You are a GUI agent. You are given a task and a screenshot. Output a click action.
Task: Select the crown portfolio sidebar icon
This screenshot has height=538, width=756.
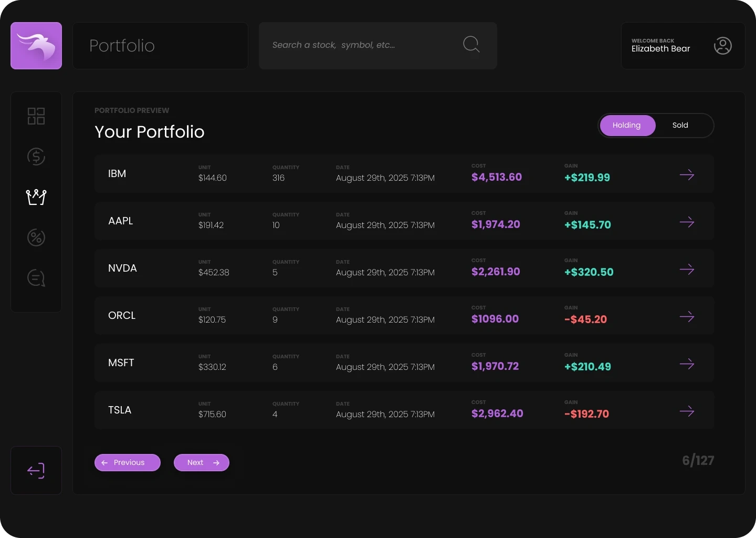(36, 197)
